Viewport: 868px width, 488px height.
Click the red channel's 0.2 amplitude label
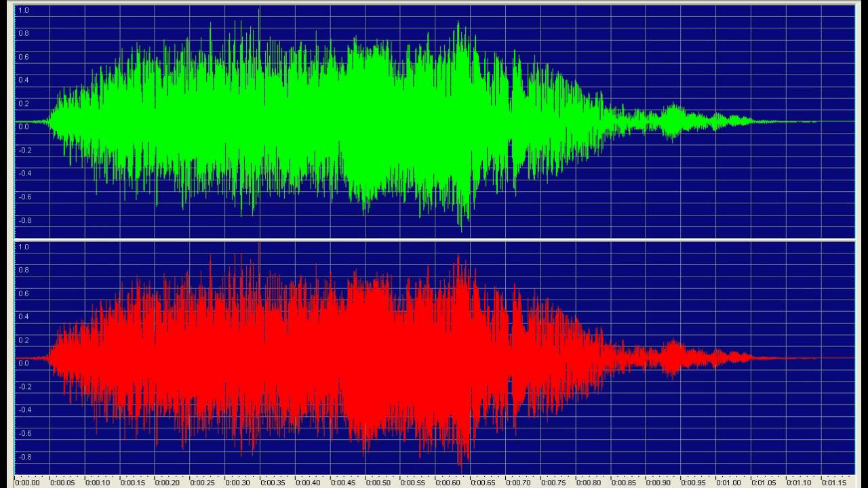click(23, 340)
